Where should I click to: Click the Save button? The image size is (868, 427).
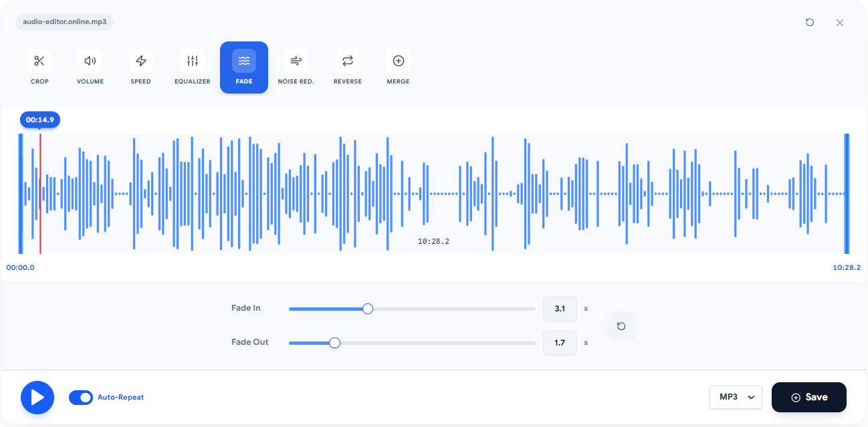(x=809, y=397)
